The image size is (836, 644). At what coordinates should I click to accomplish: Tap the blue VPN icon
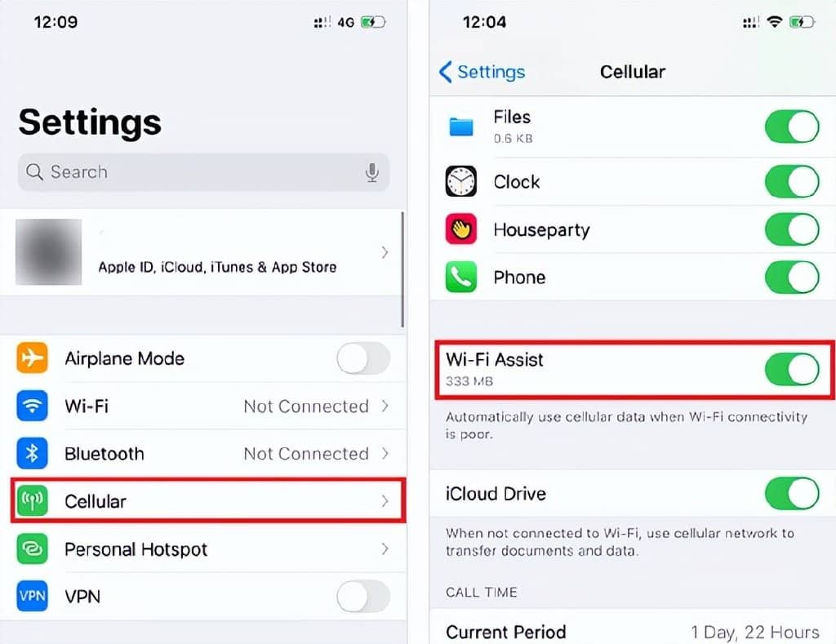click(x=32, y=596)
